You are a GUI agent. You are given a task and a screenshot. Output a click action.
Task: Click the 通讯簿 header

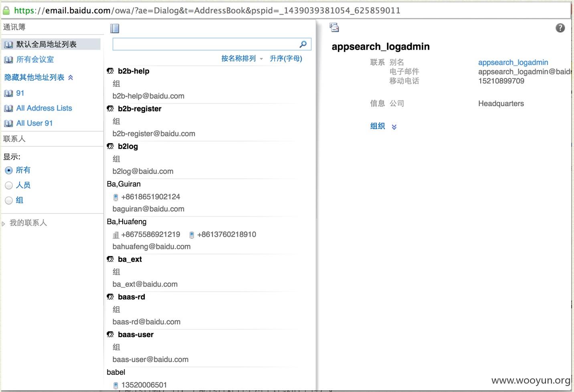14,27
